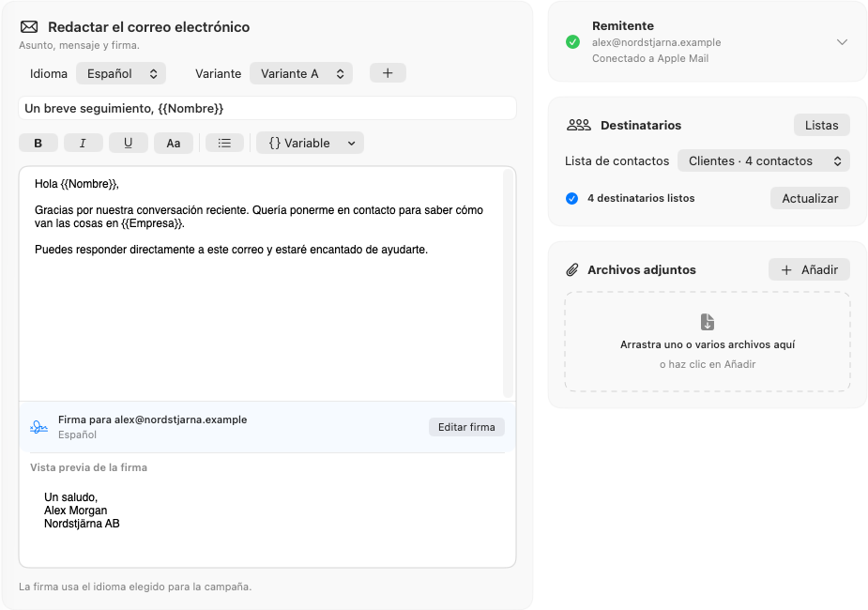Click the message body scrollbar
Screen dimensions: 868x610
pos(508,283)
